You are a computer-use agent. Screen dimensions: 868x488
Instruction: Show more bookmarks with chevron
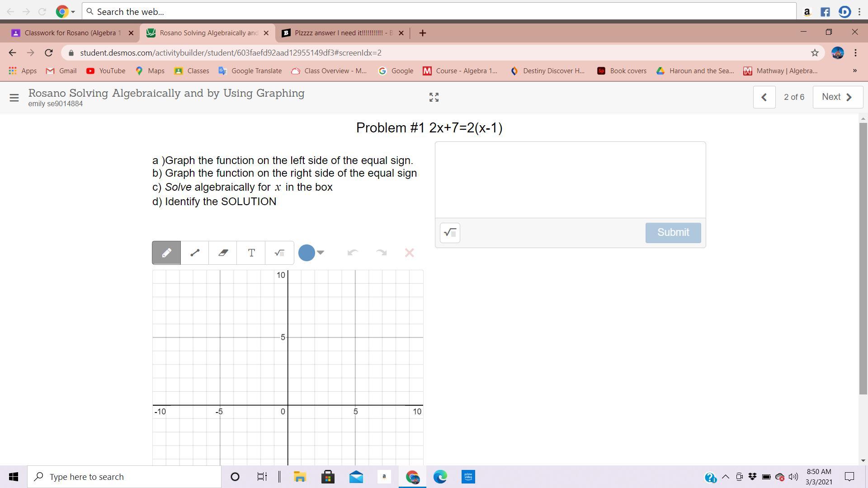(854, 70)
